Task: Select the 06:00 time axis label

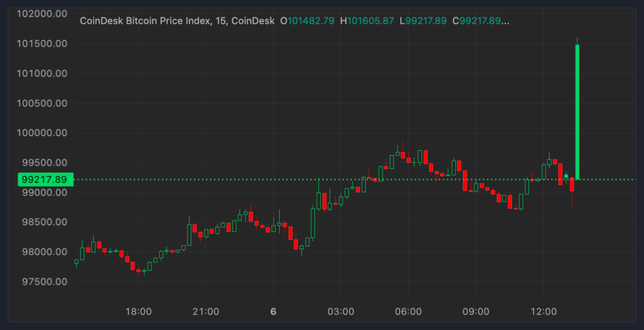Action: (x=408, y=312)
